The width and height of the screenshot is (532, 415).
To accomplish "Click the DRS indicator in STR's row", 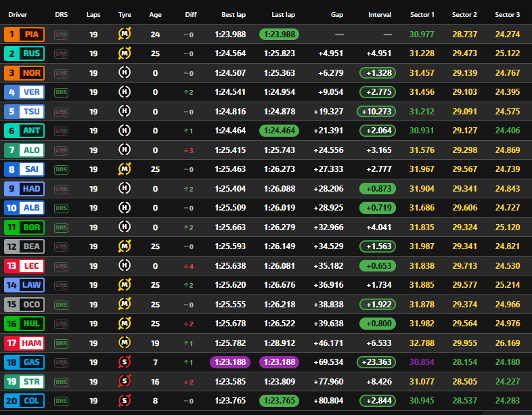I will click(x=62, y=382).
